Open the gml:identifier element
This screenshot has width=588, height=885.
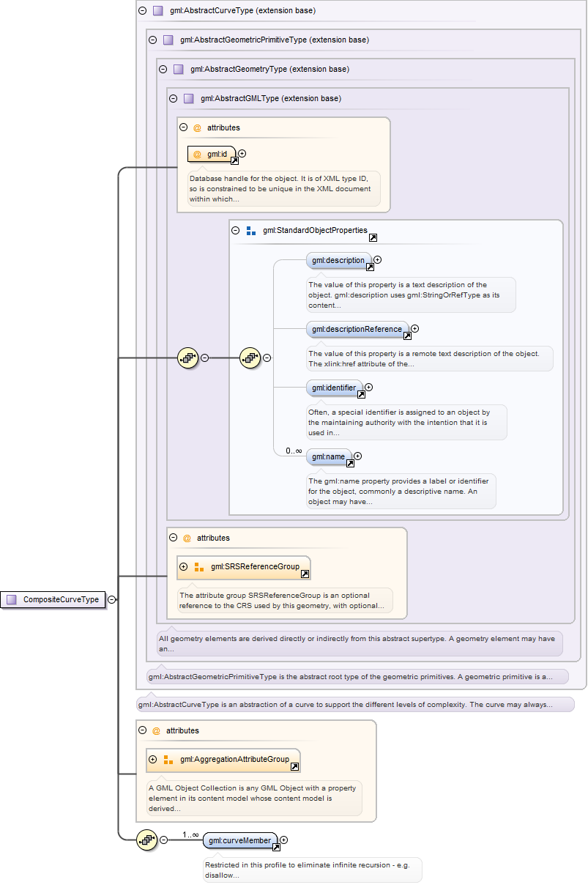tap(335, 388)
